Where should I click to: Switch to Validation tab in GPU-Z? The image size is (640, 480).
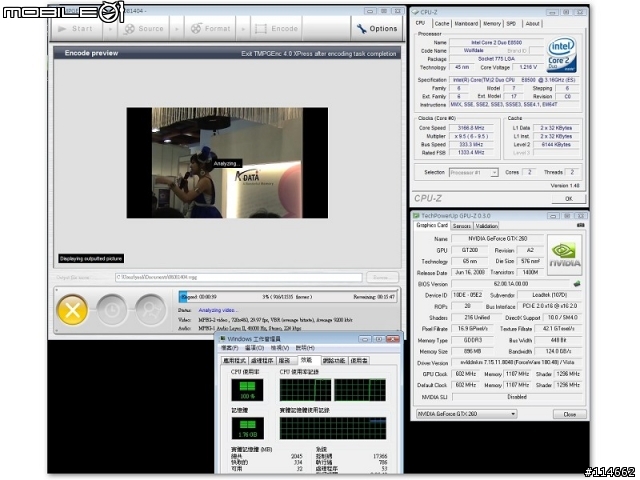pos(487,226)
